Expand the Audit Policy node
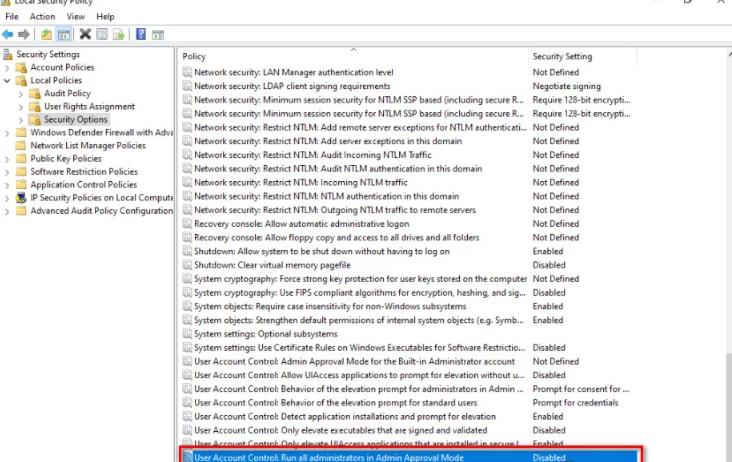The height and width of the screenshot is (462, 732). 21,94
